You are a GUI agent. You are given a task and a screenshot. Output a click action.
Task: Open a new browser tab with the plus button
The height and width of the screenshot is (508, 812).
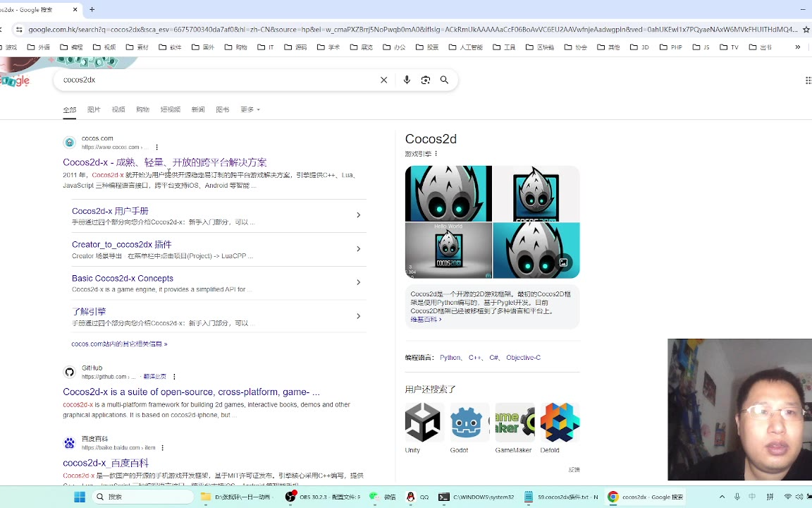click(92, 9)
